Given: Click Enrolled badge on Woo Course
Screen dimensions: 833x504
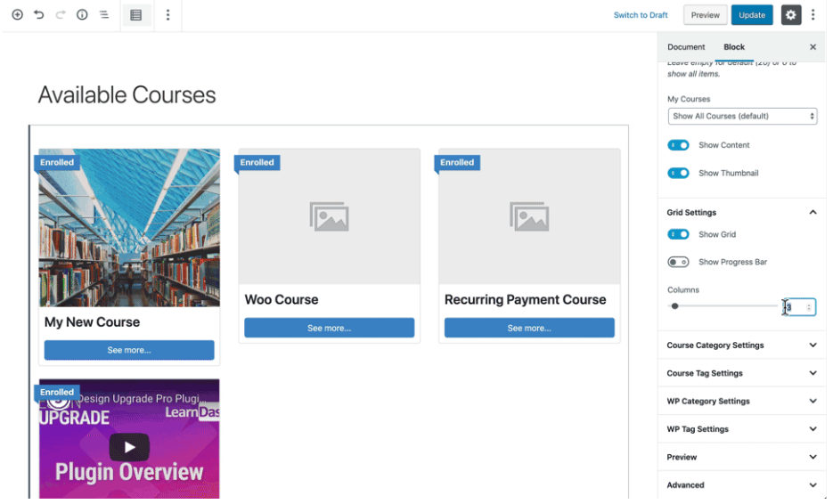Looking at the screenshot, I should (257, 163).
